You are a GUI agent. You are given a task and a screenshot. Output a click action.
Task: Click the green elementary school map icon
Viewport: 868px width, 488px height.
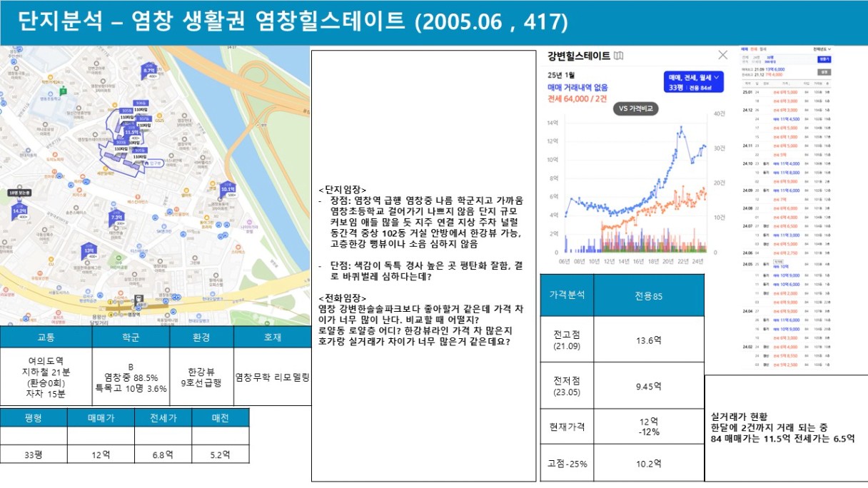[63, 91]
